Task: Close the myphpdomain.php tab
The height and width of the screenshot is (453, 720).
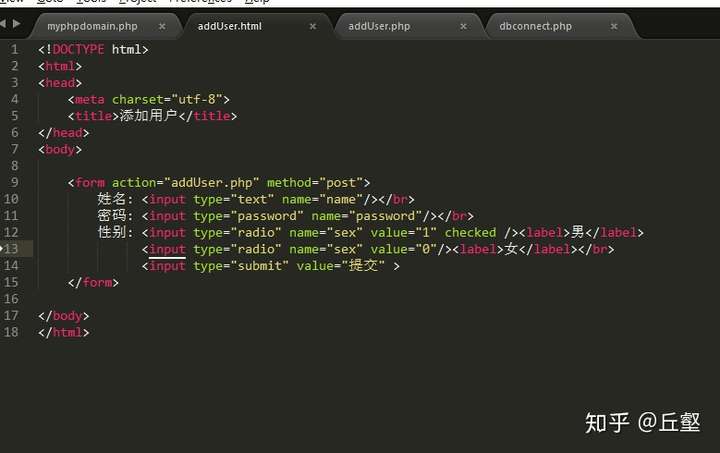Action: (162, 27)
